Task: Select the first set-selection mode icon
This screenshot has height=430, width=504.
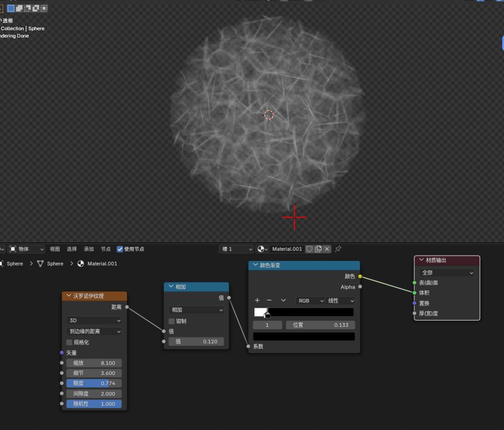Action: [x=11, y=8]
